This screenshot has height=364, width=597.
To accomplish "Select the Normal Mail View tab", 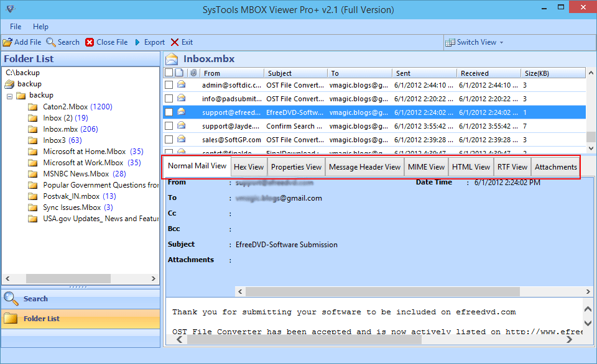I will tap(197, 166).
